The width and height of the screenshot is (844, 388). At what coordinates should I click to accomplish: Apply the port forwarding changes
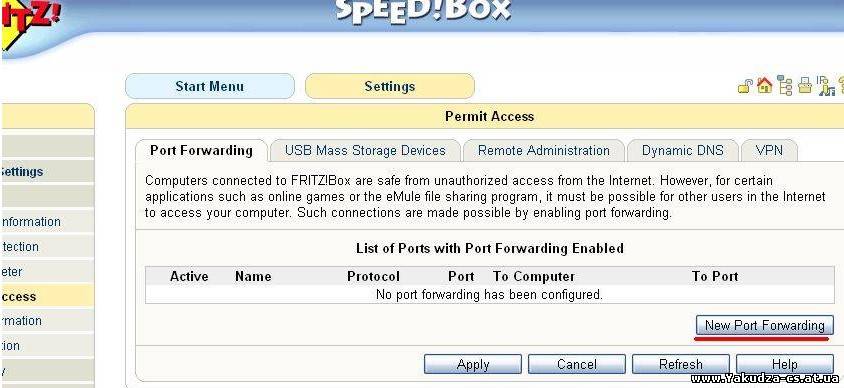click(x=473, y=364)
